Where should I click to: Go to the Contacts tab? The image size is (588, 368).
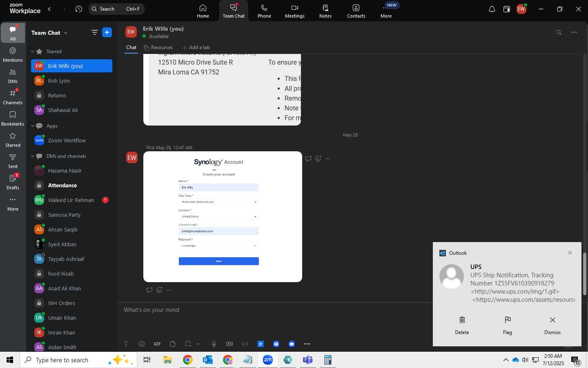point(356,11)
